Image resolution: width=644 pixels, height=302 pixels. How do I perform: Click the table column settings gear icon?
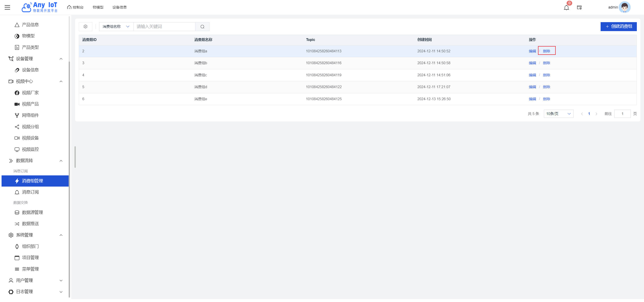85,26
